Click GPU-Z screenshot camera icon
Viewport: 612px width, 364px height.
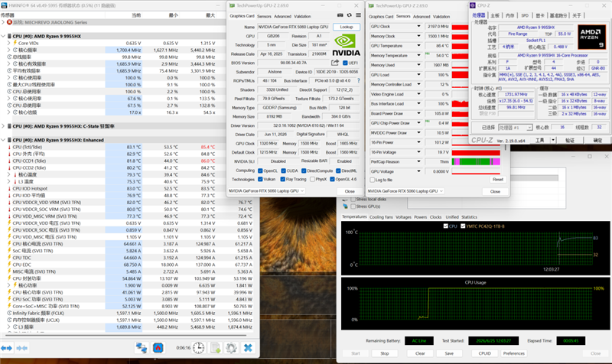340,15
